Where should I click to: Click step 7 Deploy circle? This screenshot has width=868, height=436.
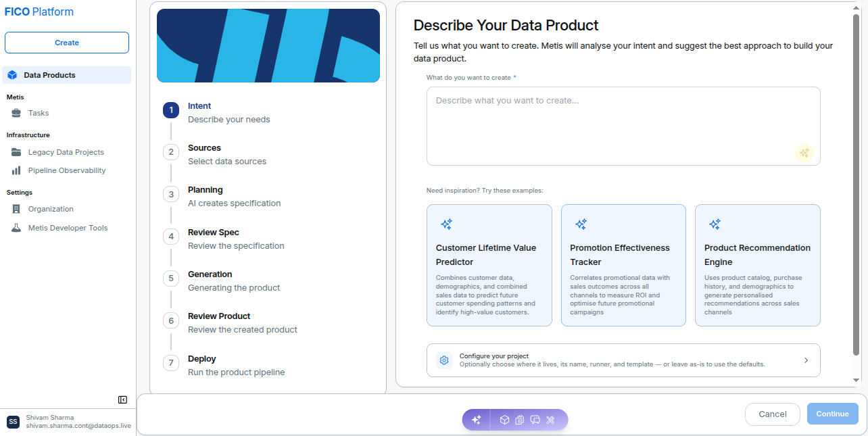(x=171, y=363)
